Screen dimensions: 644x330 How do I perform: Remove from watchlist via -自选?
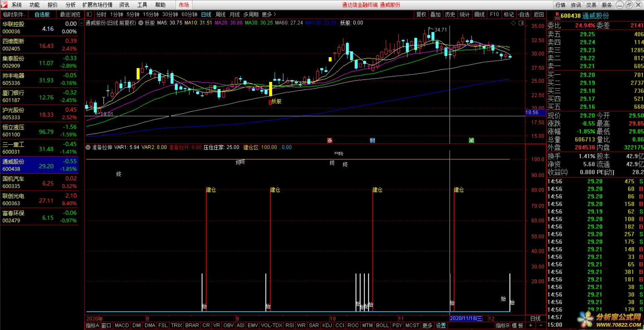[523, 14]
